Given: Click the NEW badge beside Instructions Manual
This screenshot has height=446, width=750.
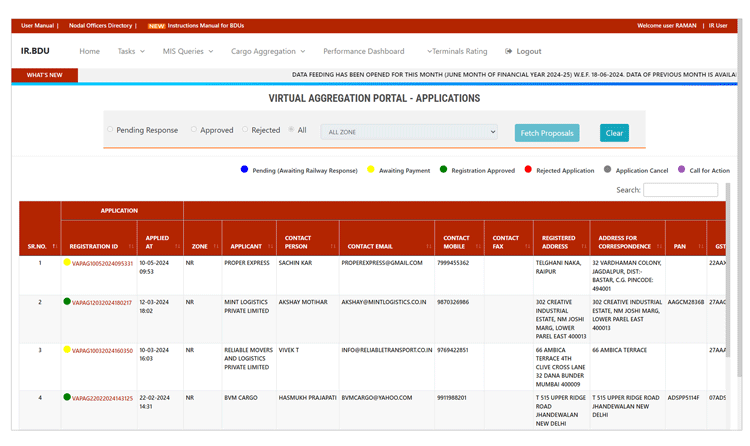Looking at the screenshot, I should (156, 26).
